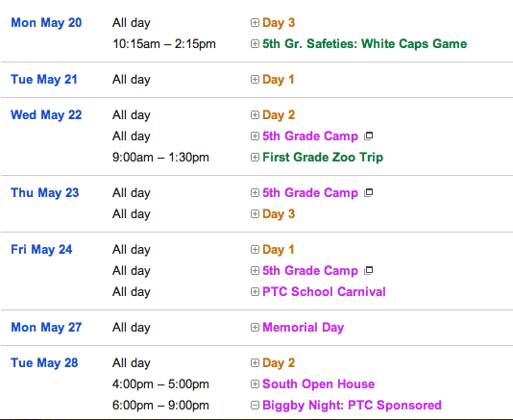The image size is (513, 420).
Task: Click plus icon beside Memorial Day
Action: pos(255,328)
